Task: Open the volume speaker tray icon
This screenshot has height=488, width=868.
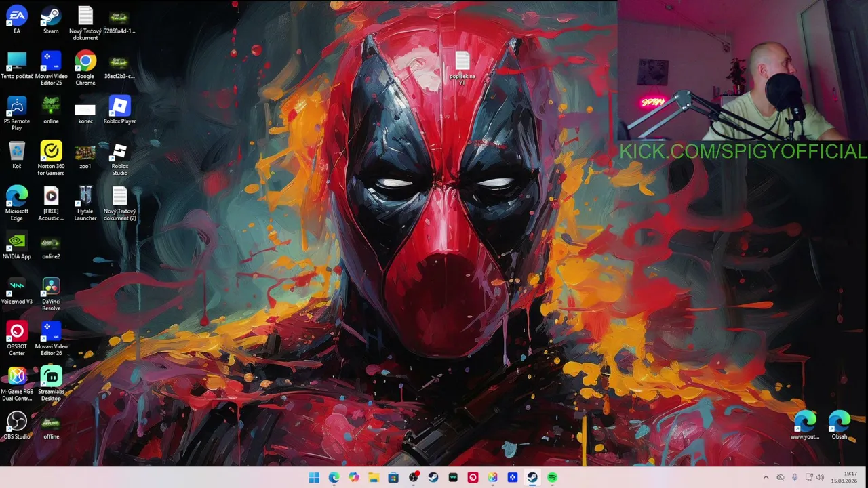Action: [x=821, y=478]
